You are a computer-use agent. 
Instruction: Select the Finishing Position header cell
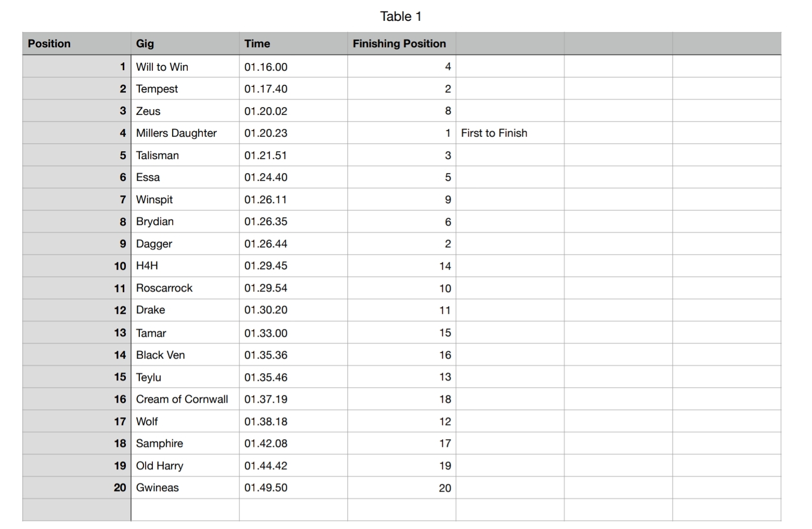pos(401,44)
